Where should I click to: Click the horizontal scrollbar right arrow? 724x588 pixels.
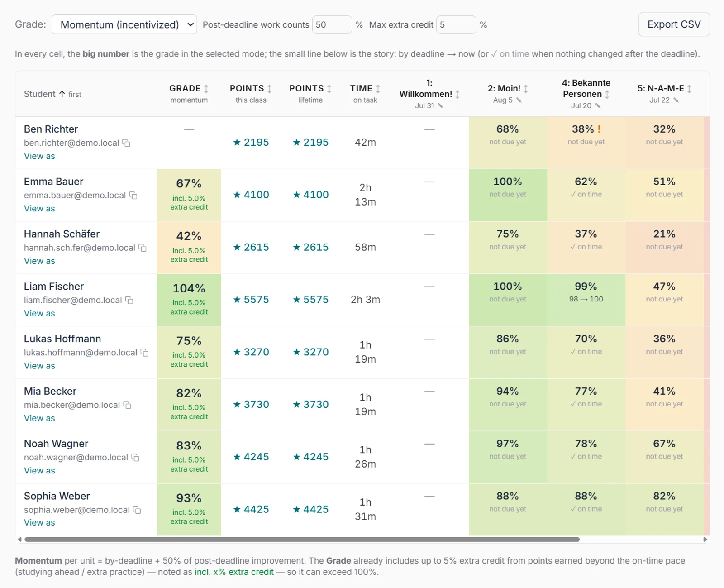point(705,540)
